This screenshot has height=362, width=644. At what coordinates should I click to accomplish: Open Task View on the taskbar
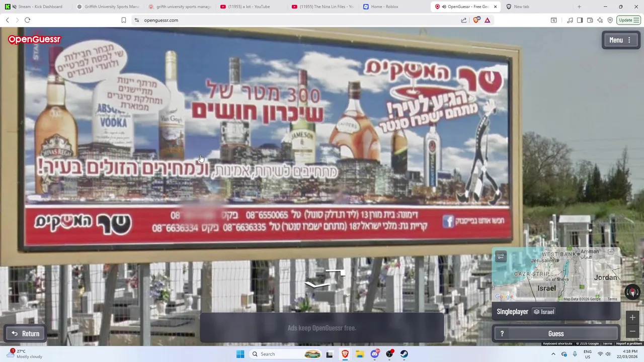(330, 354)
